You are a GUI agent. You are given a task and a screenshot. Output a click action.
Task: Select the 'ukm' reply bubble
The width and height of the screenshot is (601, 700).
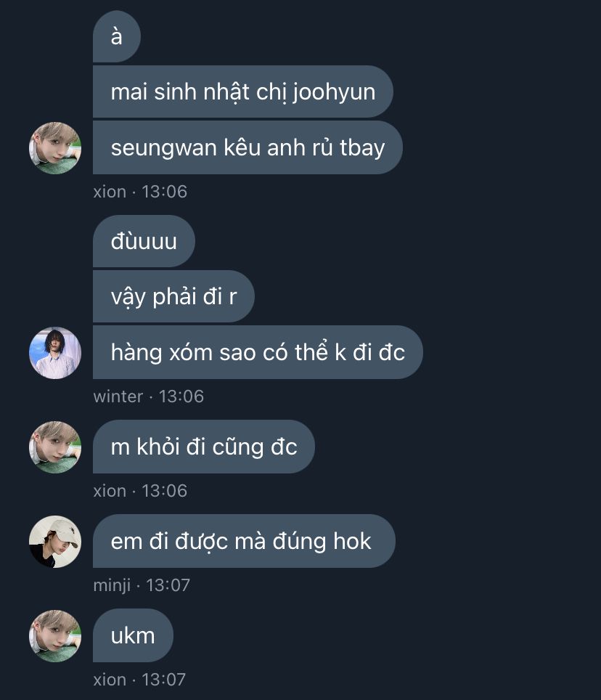click(133, 635)
